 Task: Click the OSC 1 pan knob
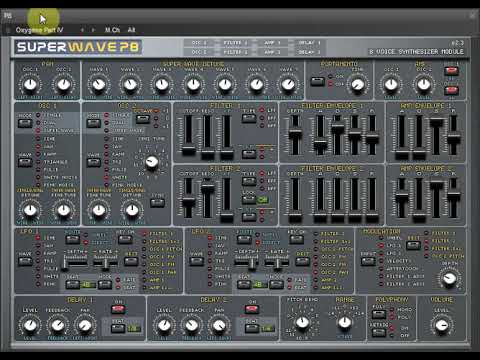point(31,85)
